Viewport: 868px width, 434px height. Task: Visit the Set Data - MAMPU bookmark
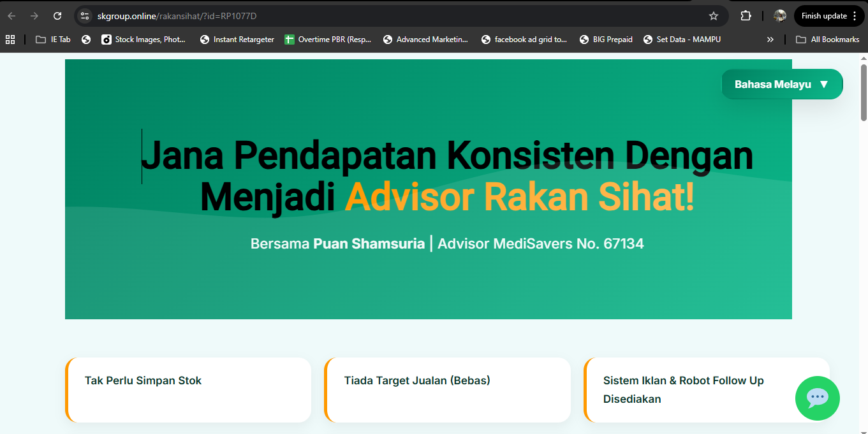(x=682, y=39)
